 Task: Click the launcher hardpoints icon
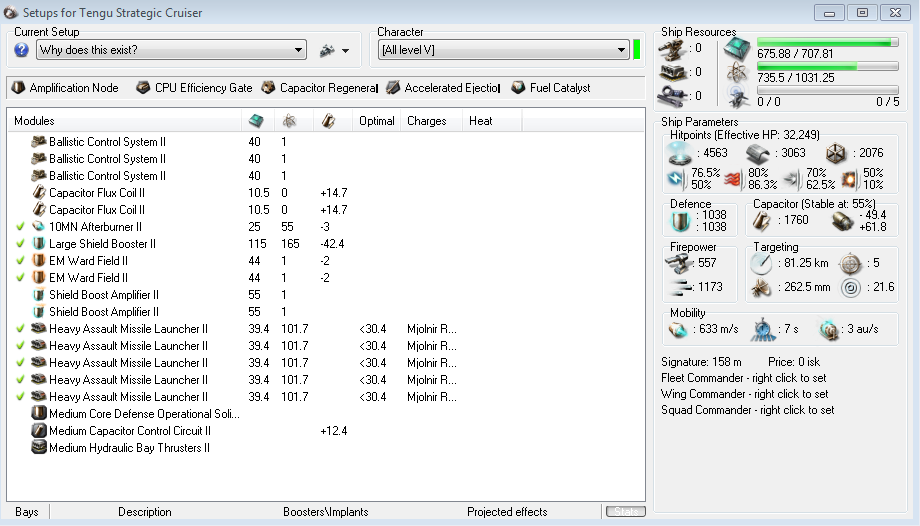pos(672,73)
